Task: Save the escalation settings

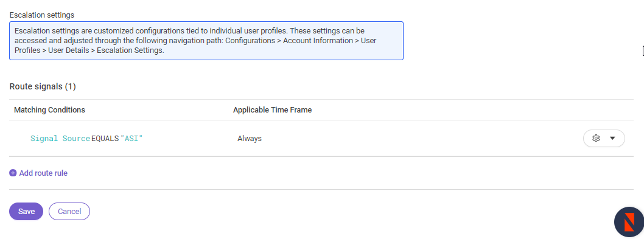Action: pos(26,212)
